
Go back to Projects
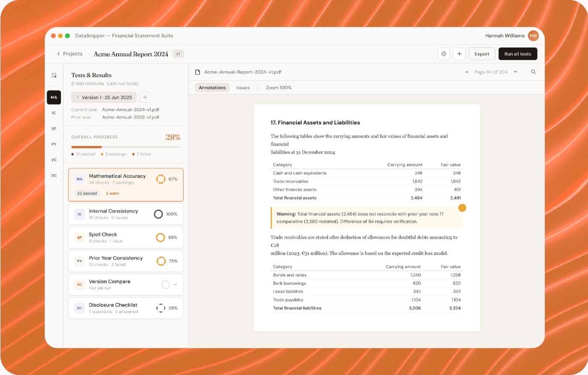tap(69, 54)
